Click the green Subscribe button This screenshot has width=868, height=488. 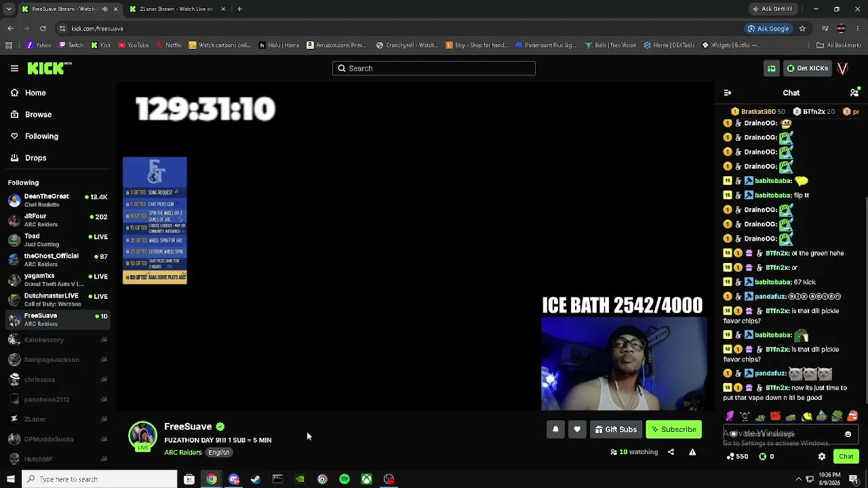(673, 429)
